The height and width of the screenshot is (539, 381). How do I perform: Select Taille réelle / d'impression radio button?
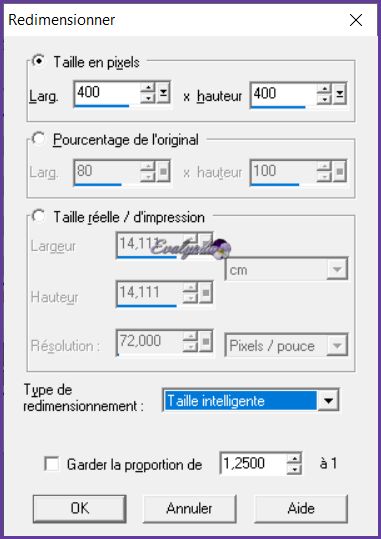pyautogui.click(x=39, y=216)
